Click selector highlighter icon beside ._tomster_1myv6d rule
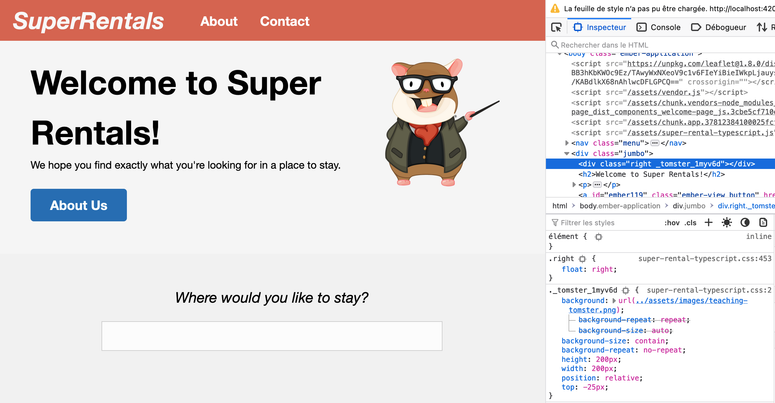Viewport: 775px width, 403px height. click(x=625, y=290)
